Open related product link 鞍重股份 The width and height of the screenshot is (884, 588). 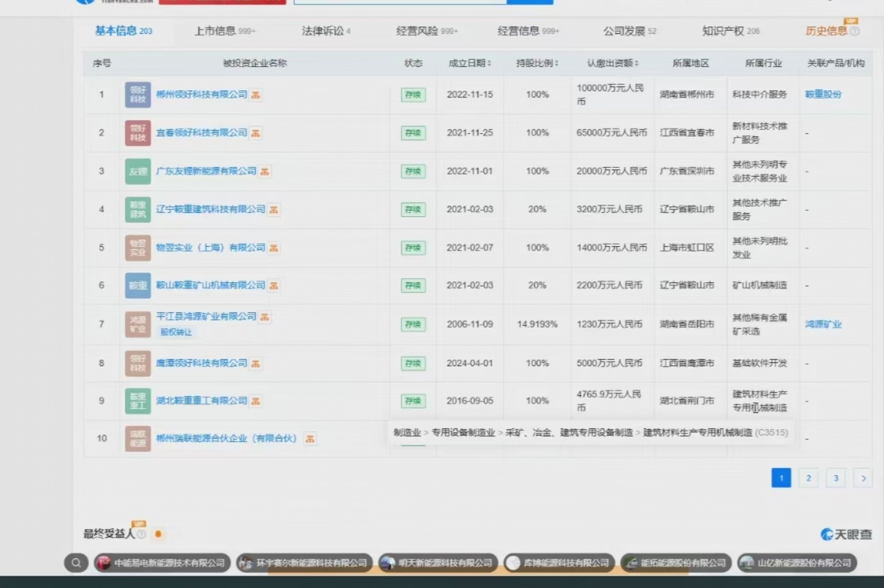pos(823,95)
